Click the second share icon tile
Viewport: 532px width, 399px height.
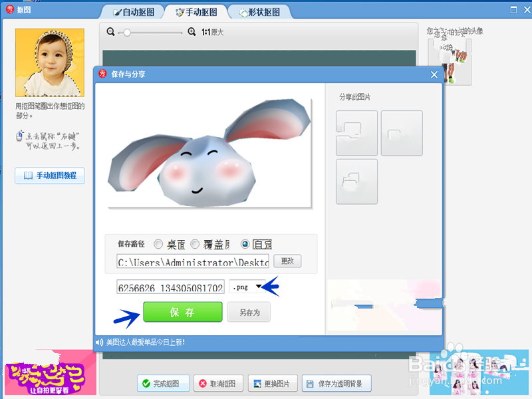point(402,133)
